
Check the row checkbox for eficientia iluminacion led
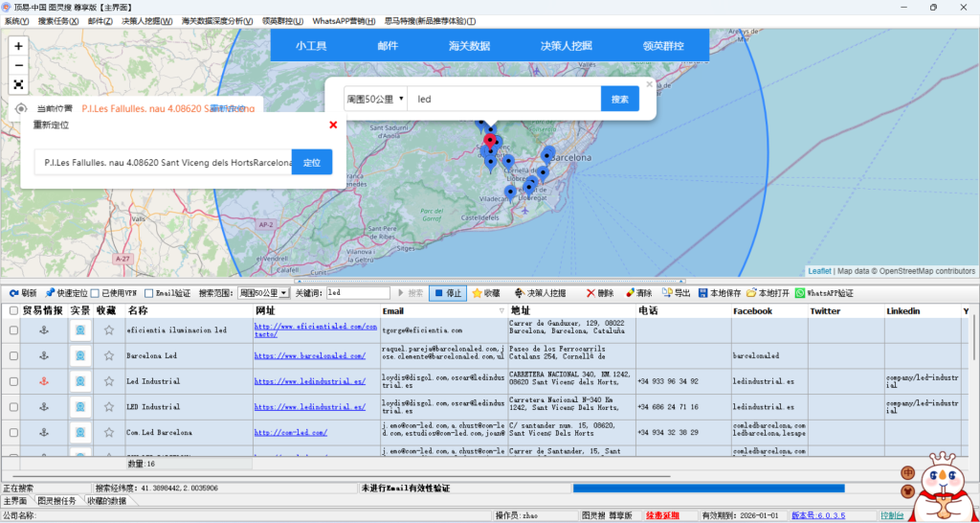(13, 330)
